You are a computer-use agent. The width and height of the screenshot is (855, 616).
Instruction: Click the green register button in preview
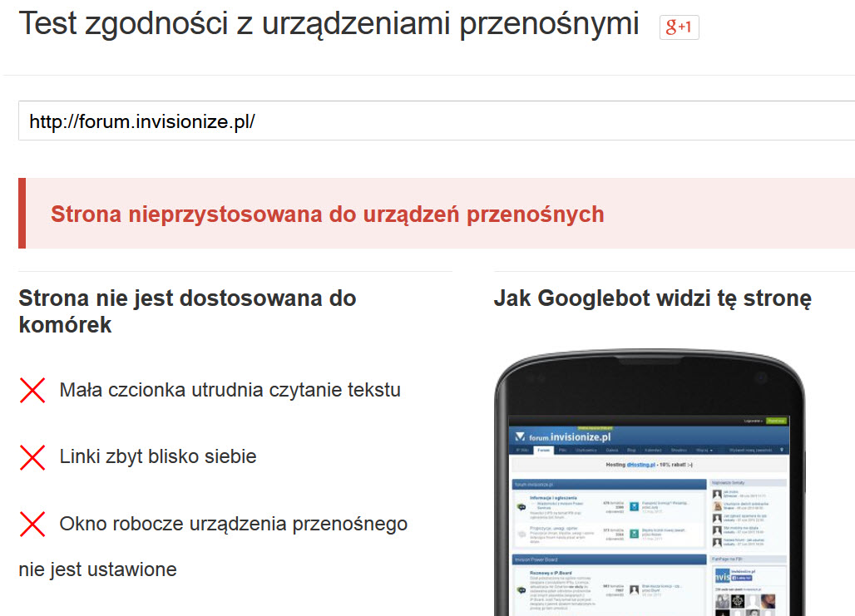pyautogui.click(x=777, y=421)
